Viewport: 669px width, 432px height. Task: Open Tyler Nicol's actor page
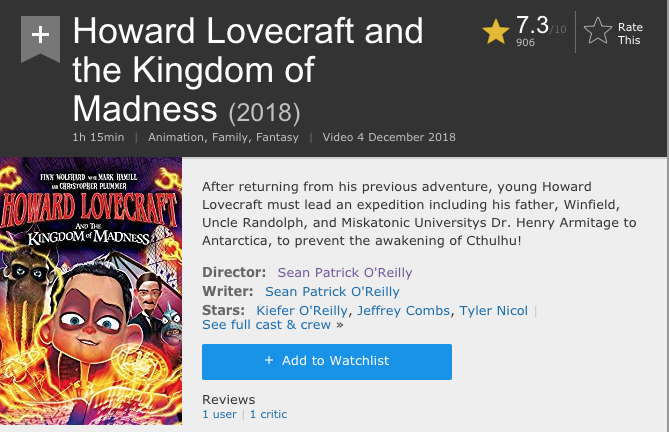494,310
